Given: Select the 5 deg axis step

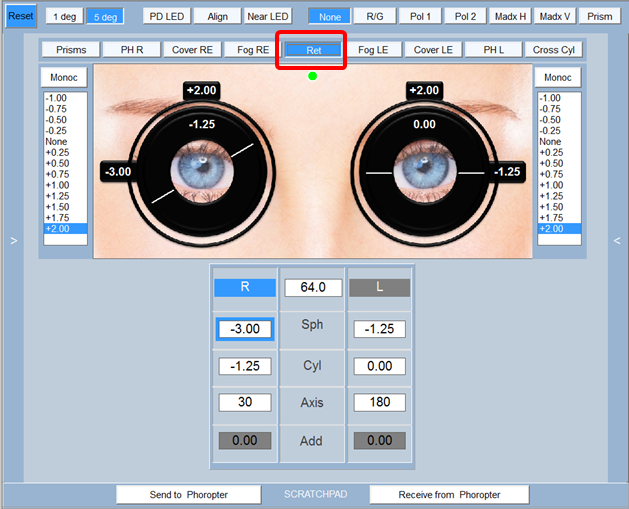Looking at the screenshot, I should pyautogui.click(x=103, y=17).
